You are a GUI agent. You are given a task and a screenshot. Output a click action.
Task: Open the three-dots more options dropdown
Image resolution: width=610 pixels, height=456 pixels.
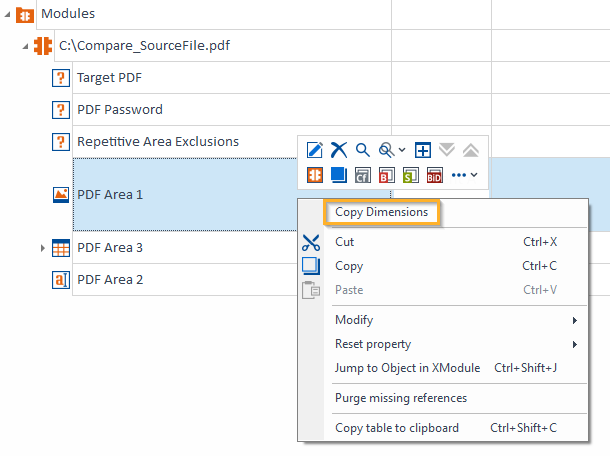pos(465,175)
